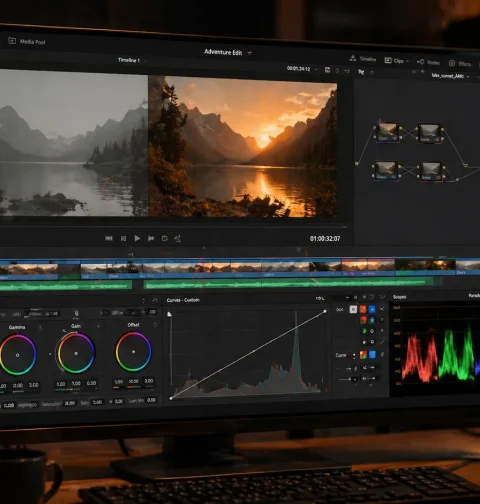
Task: Click the green circular icon in the third curves row
Action: pos(364,331)
